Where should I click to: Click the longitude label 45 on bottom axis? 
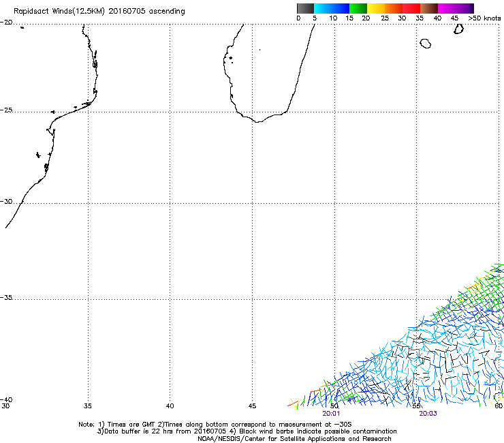pyautogui.click(x=252, y=406)
